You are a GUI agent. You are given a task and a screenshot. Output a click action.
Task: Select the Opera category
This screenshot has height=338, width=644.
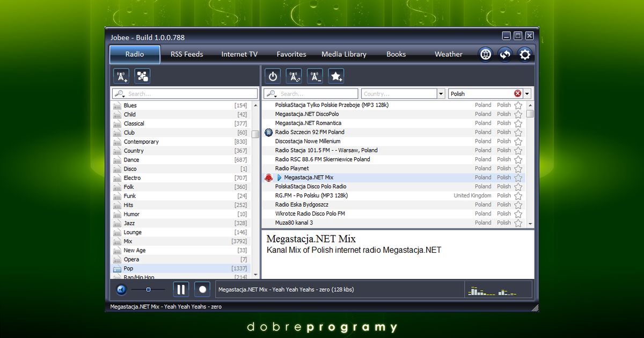[180, 260]
